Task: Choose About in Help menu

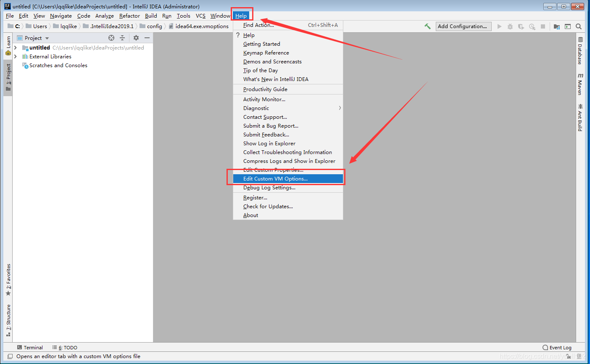Action: 288,215
